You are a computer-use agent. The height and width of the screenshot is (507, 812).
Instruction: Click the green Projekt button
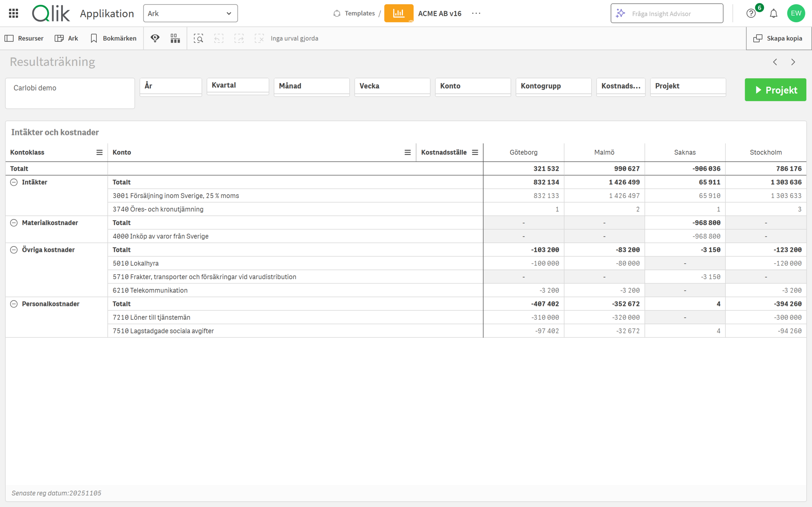(776, 90)
